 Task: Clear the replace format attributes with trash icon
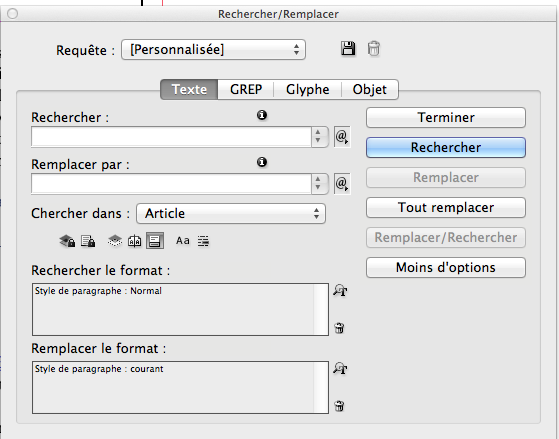(339, 405)
